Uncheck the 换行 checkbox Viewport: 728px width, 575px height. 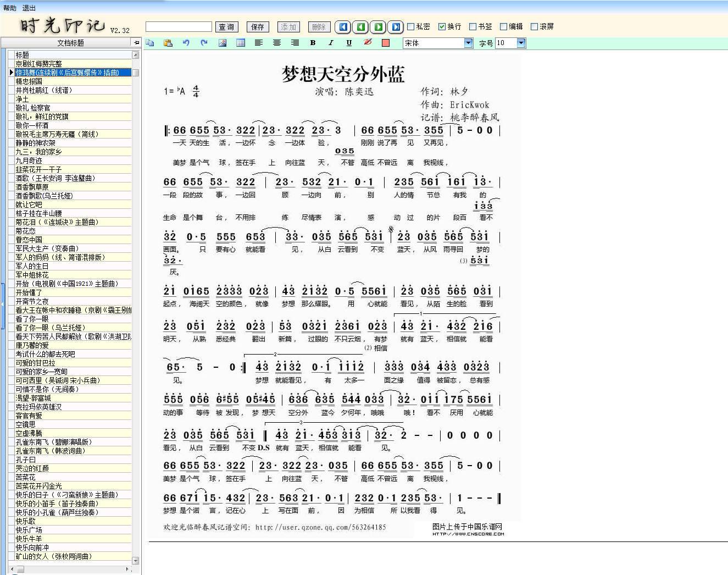click(x=442, y=26)
